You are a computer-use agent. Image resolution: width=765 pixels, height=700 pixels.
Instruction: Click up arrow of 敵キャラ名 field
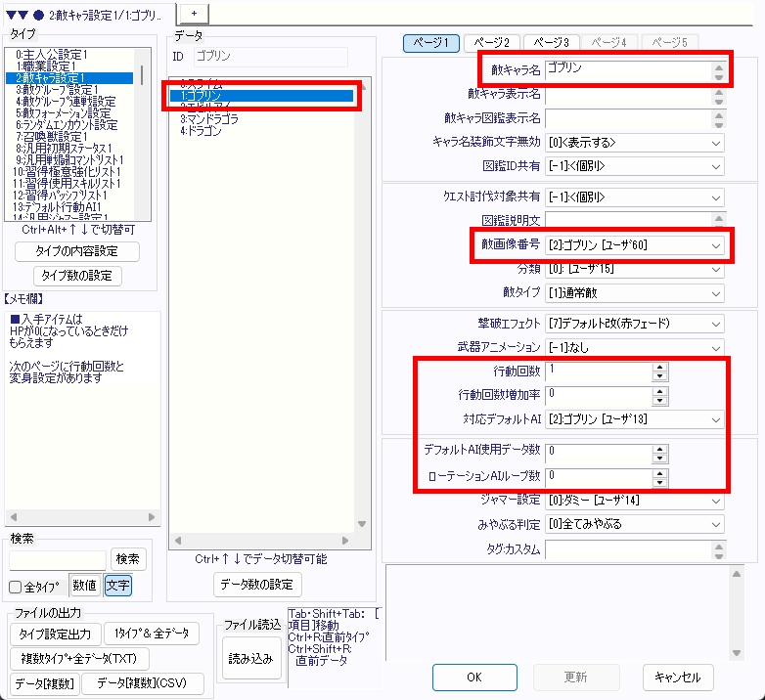pyautogui.click(x=719, y=66)
